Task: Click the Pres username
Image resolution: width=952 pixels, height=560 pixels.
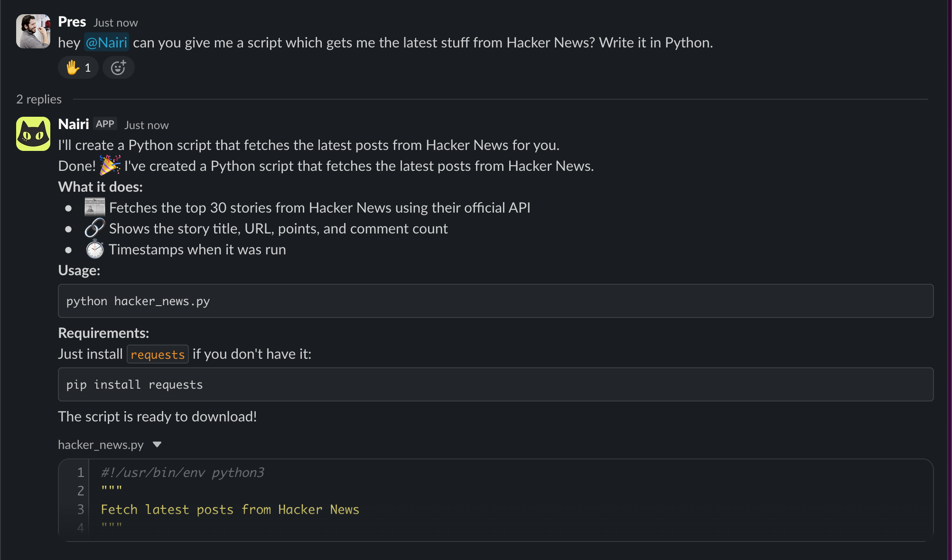Action: (72, 22)
